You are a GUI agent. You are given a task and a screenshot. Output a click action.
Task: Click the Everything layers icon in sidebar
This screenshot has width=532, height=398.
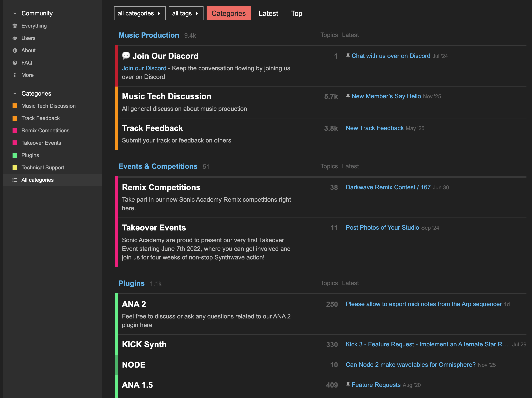pos(15,26)
